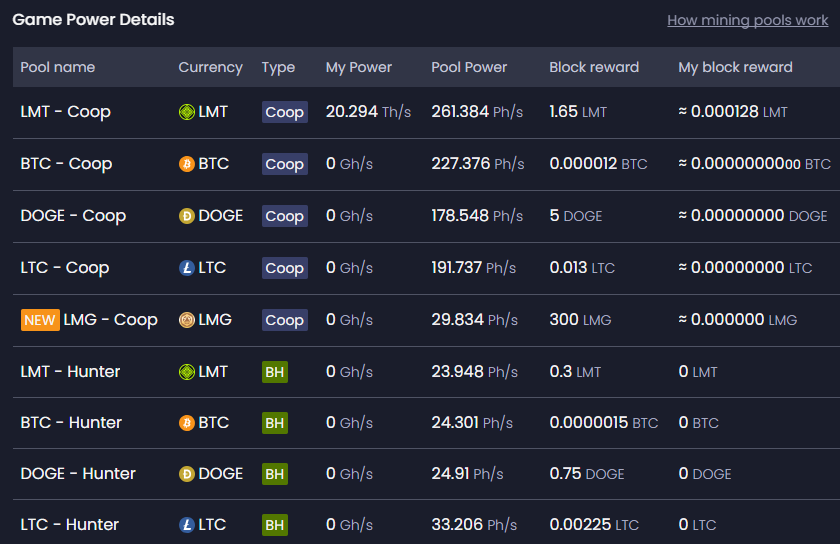Click the 5 DOGE block reward
840x544 pixels.
[576, 216]
